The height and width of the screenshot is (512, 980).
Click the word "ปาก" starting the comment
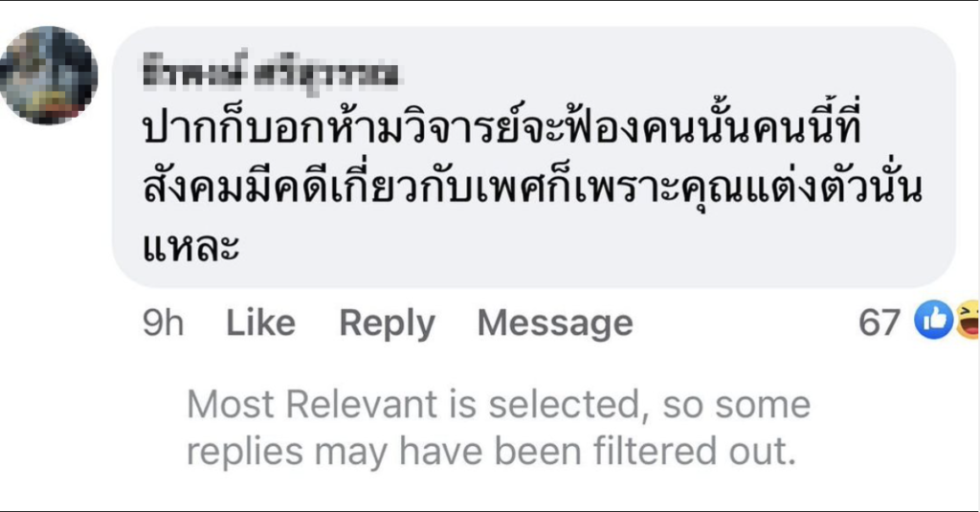[169, 130]
